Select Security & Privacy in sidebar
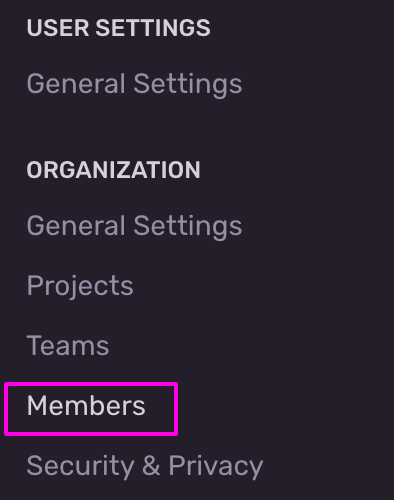This screenshot has width=394, height=500. click(x=145, y=466)
